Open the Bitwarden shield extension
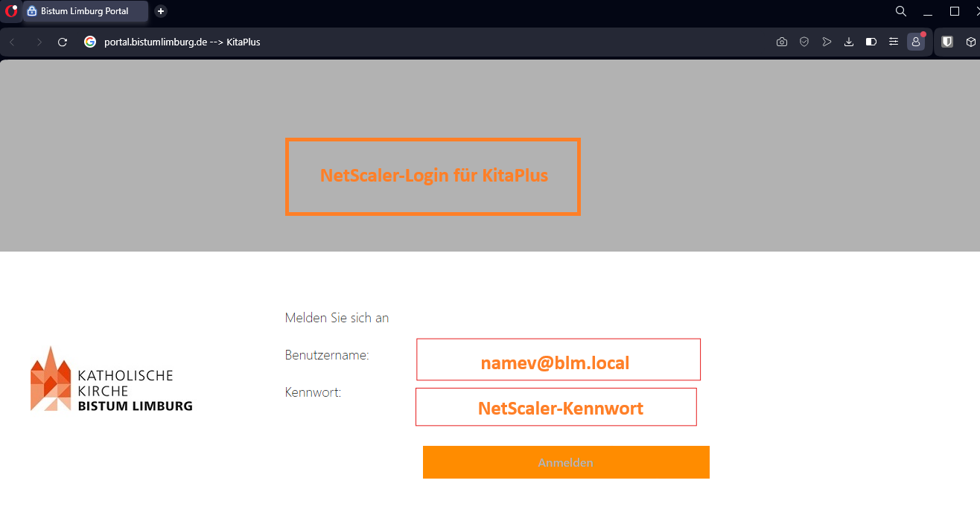The width and height of the screenshot is (980, 524). point(947,42)
